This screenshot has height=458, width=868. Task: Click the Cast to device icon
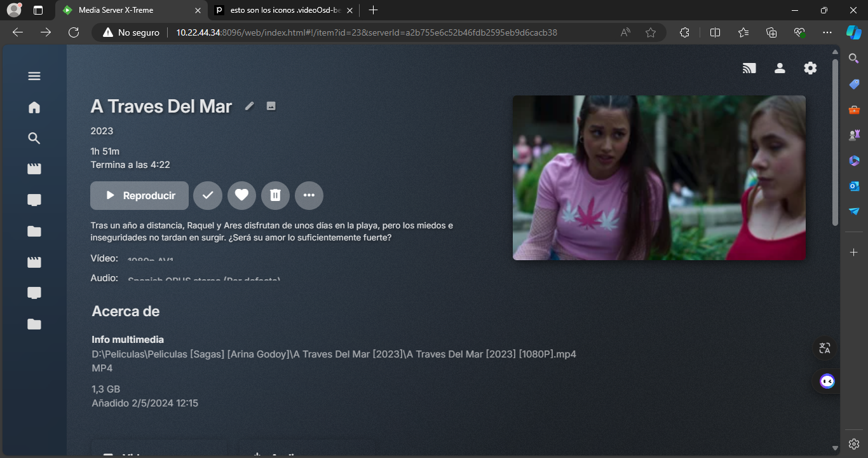click(x=749, y=68)
